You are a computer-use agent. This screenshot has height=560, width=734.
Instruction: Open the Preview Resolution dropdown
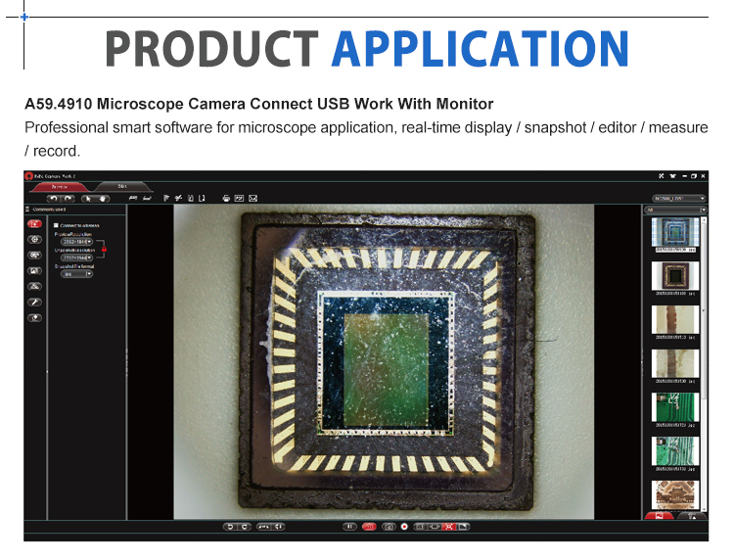76,242
